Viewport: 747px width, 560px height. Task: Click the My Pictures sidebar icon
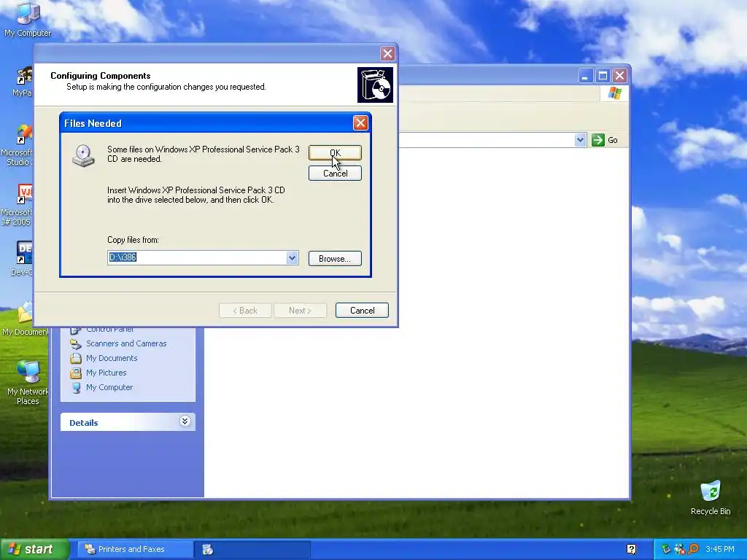point(76,373)
